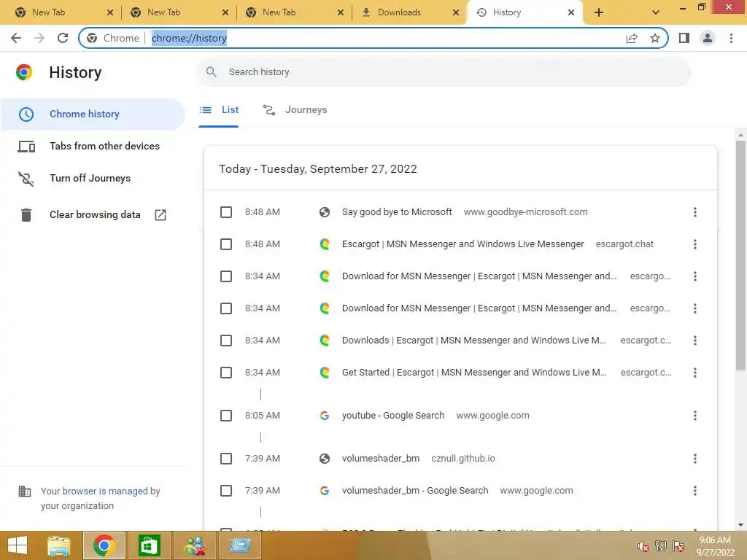The height and width of the screenshot is (560, 747).
Task: Open the volumeshader_bm - Google Search link
Action: [415, 491]
